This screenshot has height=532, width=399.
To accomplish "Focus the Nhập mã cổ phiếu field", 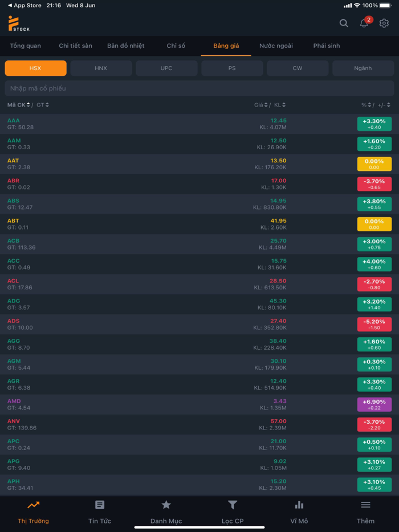I will click(x=199, y=88).
